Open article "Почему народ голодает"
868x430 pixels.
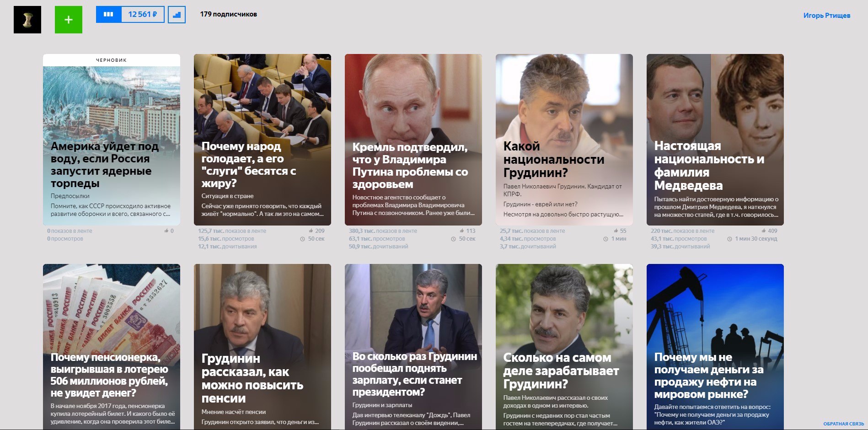pyautogui.click(x=263, y=140)
